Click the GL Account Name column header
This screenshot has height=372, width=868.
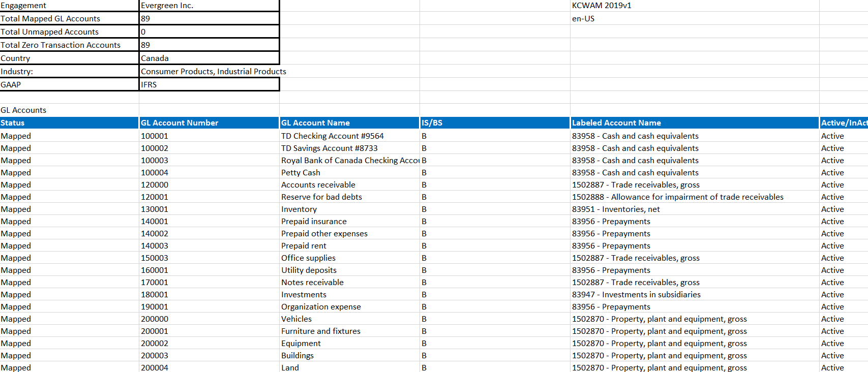(349, 123)
